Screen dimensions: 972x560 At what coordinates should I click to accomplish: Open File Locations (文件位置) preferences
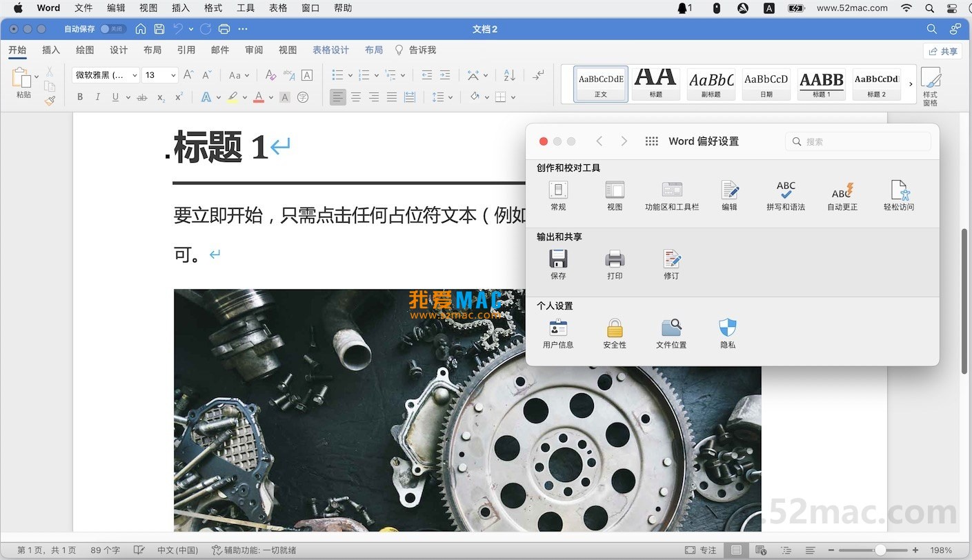coord(671,334)
